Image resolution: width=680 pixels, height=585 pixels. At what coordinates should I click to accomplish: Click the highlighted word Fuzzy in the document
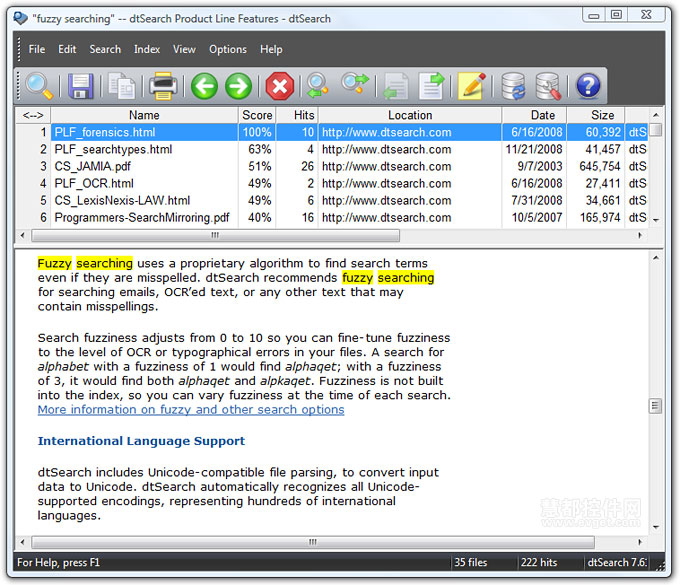click(55, 263)
